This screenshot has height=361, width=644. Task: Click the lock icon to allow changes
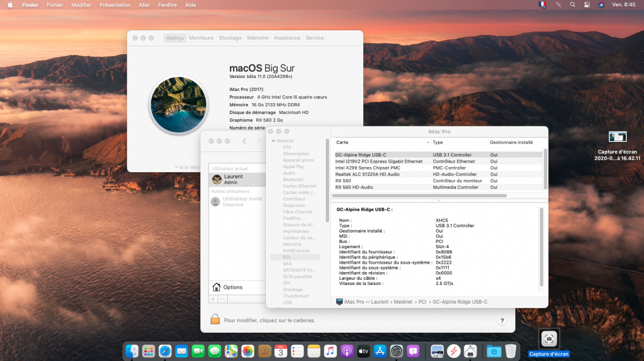tap(215, 320)
